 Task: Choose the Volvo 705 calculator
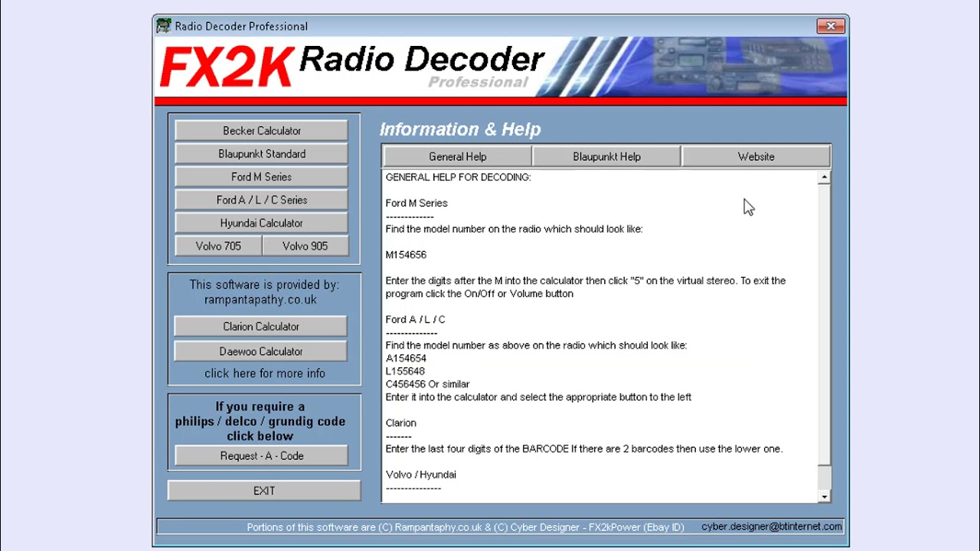218,246
